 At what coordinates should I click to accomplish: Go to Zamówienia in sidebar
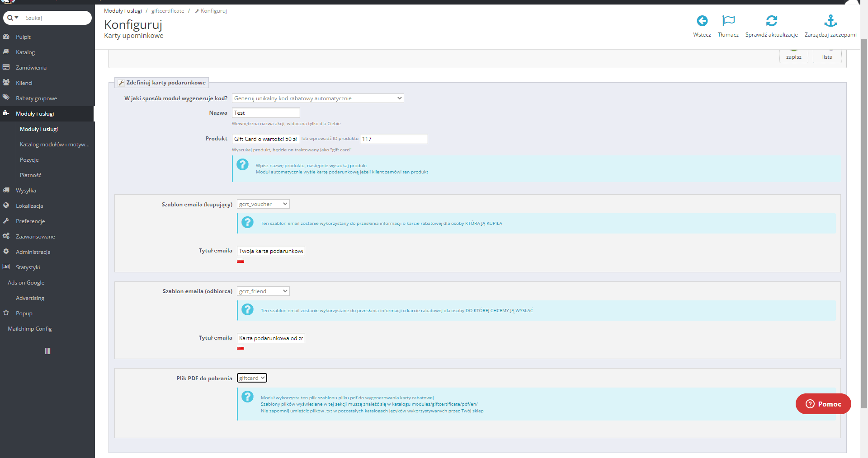31,68
